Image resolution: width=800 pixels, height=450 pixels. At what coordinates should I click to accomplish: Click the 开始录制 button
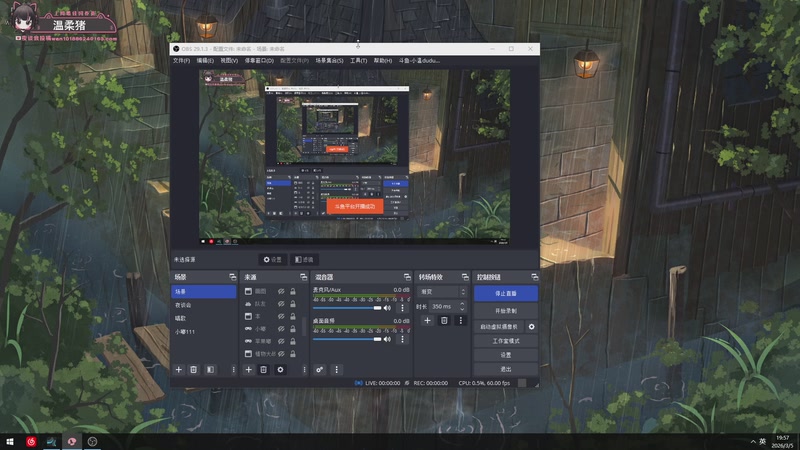click(x=506, y=311)
